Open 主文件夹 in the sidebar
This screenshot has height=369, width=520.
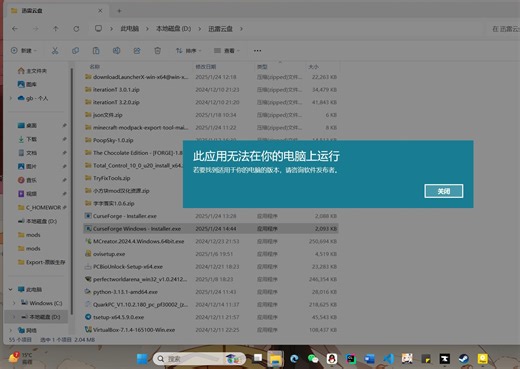click(37, 71)
